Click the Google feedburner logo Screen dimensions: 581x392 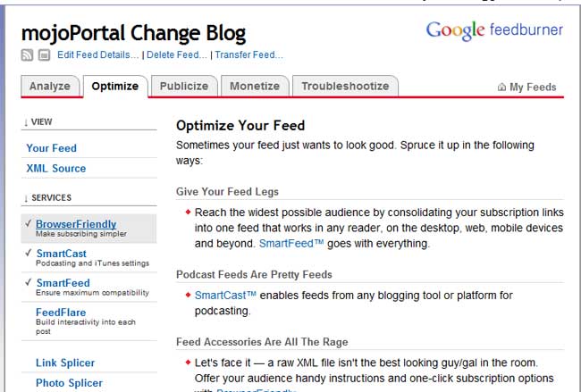click(x=494, y=30)
